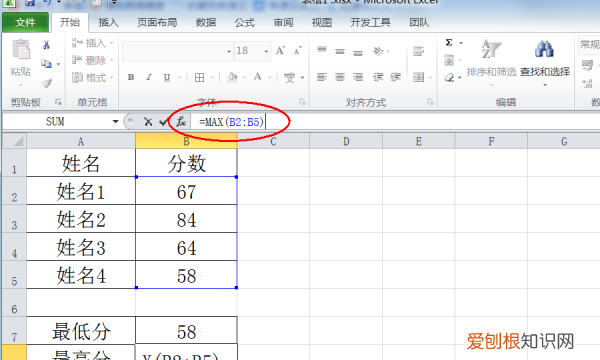This screenshot has width=600, height=360.
Task: Click the text Orientation icon
Action: tap(378, 51)
